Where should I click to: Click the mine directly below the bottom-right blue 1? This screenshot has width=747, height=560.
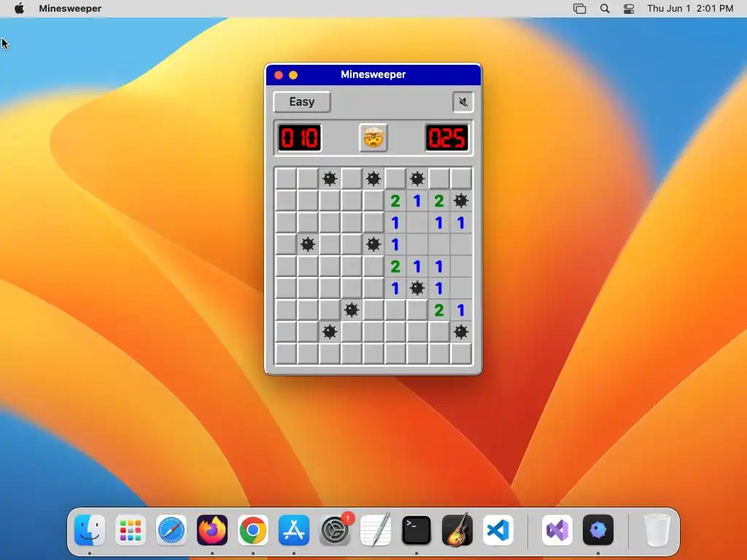click(x=461, y=332)
